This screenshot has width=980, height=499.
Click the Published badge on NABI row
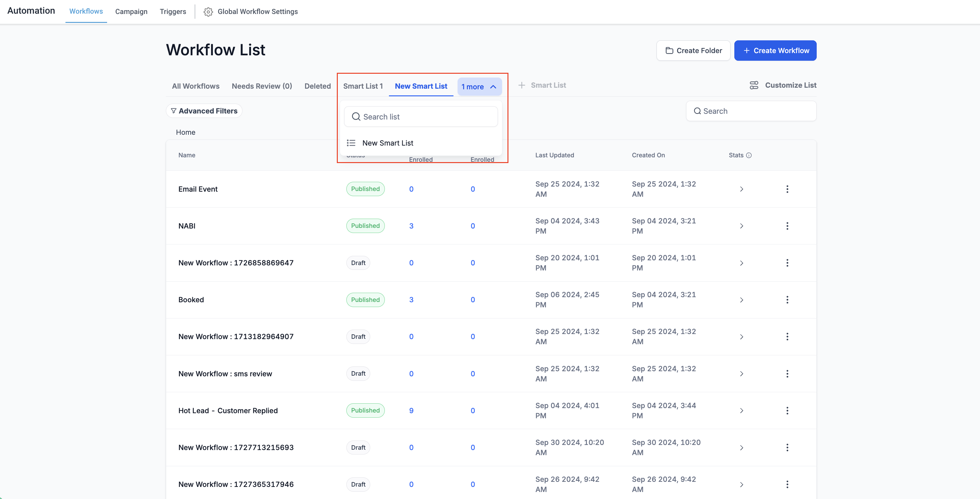tap(365, 225)
